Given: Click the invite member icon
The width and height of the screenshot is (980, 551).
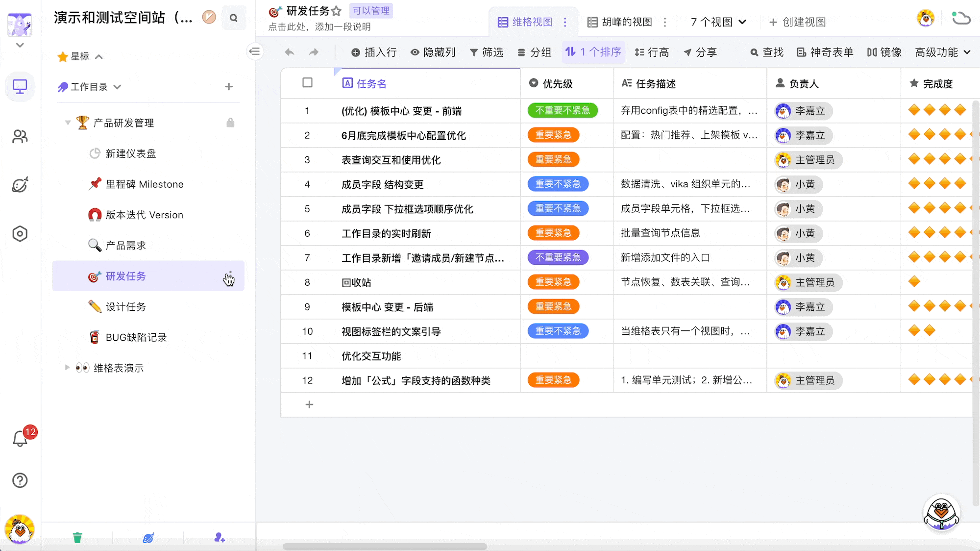Looking at the screenshot, I should coord(219,538).
